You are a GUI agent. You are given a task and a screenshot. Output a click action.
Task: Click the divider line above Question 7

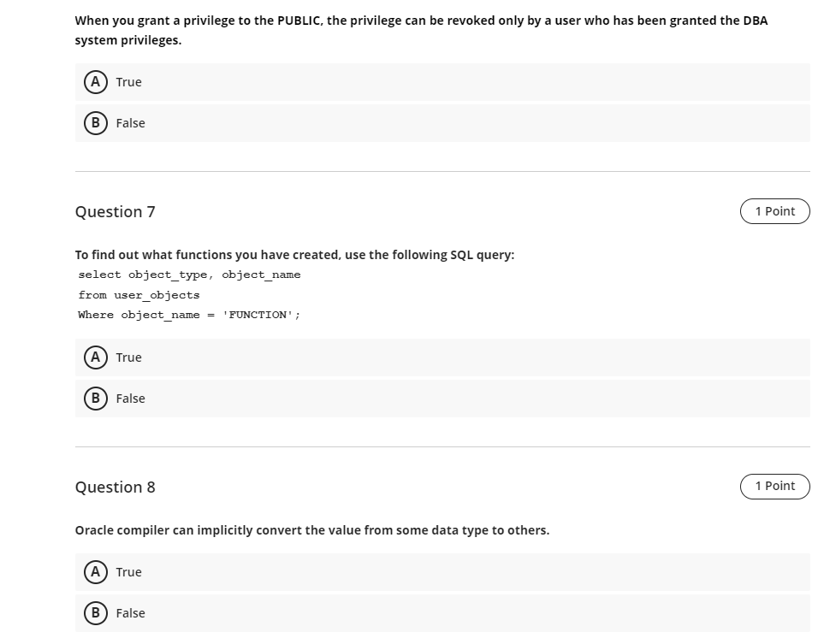point(442,171)
